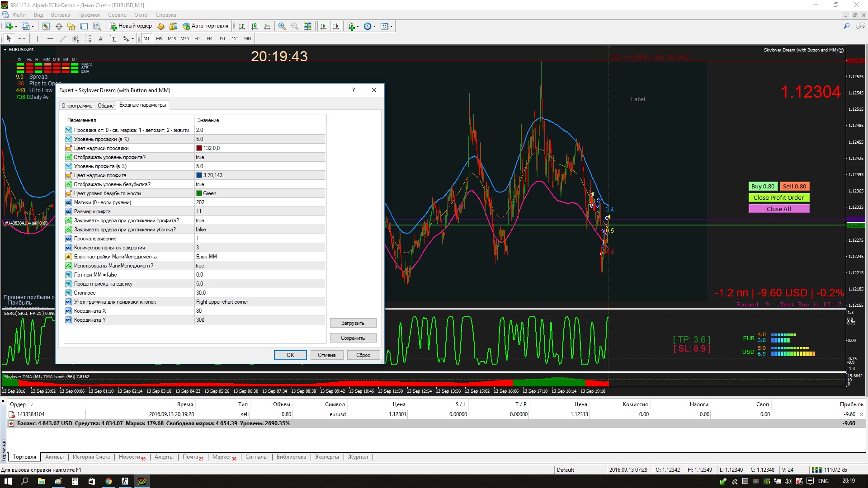Screen dimensions: 868x488
Task: Open search in the top-right toolbar
Action: click(x=846, y=26)
